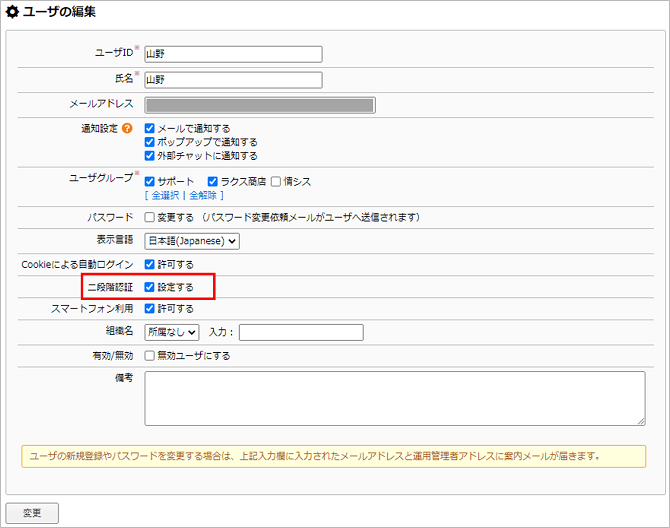
Task: Click the 全選択 link
Action: 165,195
